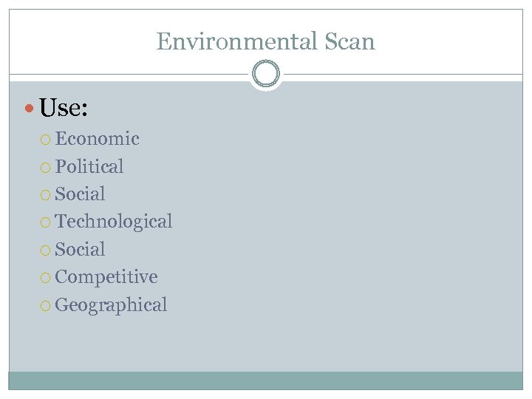Select the word "Economic"
Screen dimensions: 532x399
click(x=97, y=139)
